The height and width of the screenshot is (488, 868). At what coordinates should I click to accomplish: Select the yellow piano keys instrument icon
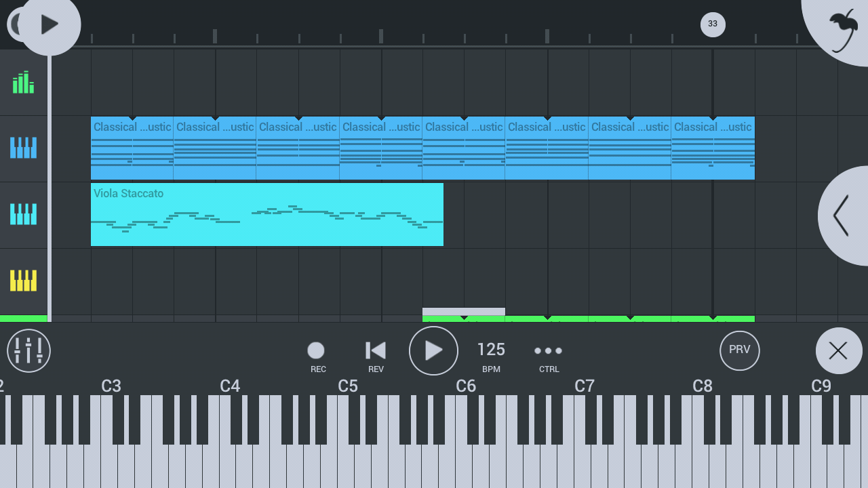[23, 279]
